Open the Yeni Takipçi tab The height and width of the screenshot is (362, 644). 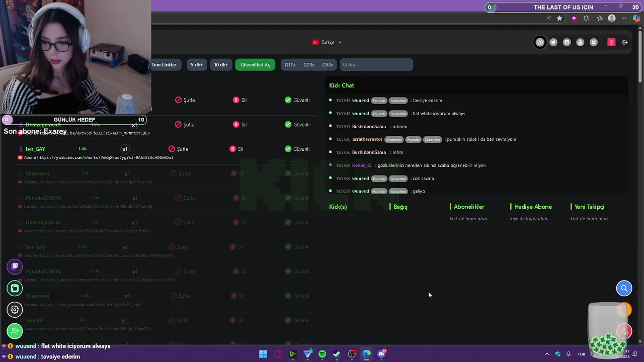pyautogui.click(x=589, y=207)
